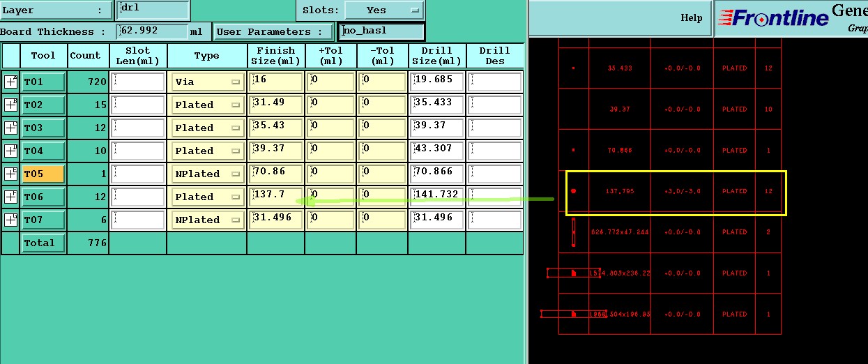Image resolution: width=868 pixels, height=364 pixels.
Task: Edit T07 finish size field 31.496
Action: coord(277,220)
